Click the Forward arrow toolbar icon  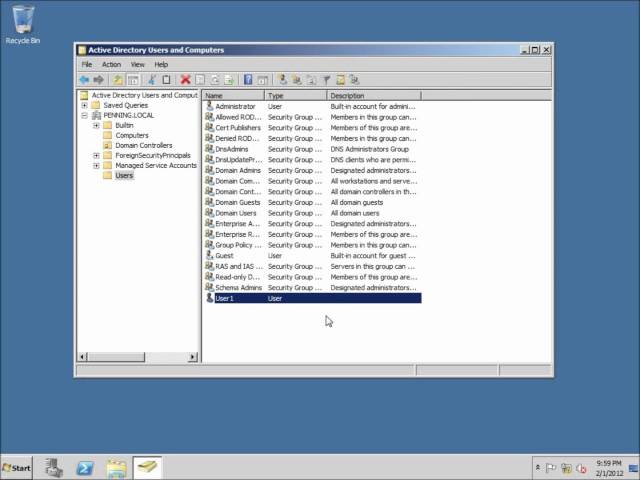click(x=98, y=80)
